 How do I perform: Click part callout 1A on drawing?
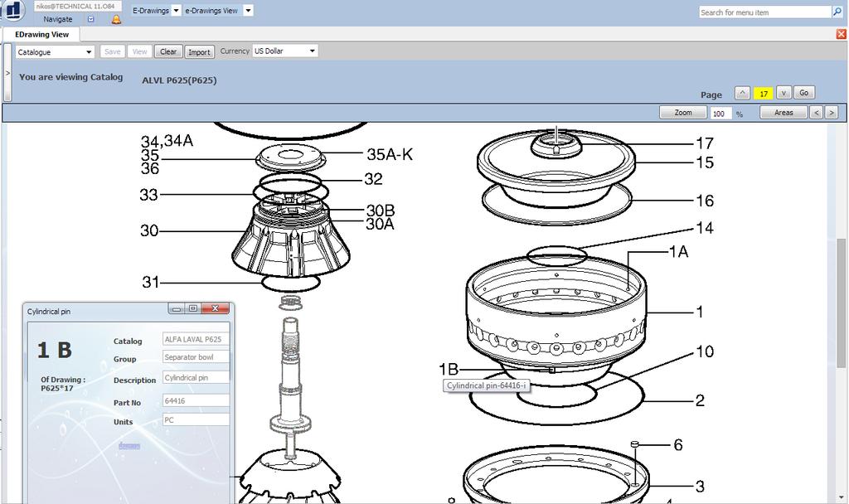click(x=678, y=252)
